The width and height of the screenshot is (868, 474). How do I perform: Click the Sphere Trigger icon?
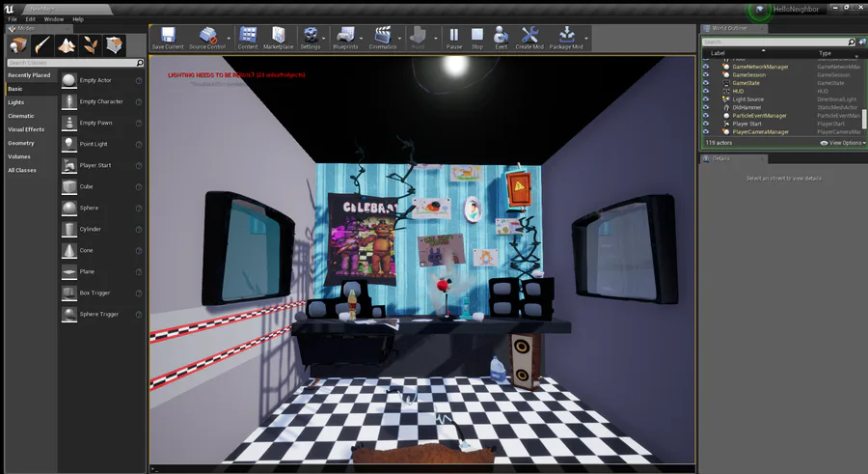69,315
